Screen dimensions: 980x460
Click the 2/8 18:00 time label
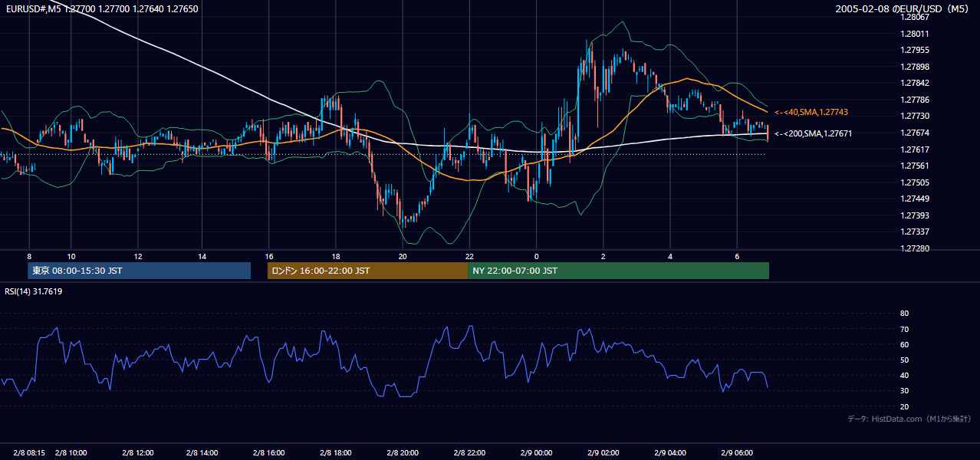tap(336, 452)
